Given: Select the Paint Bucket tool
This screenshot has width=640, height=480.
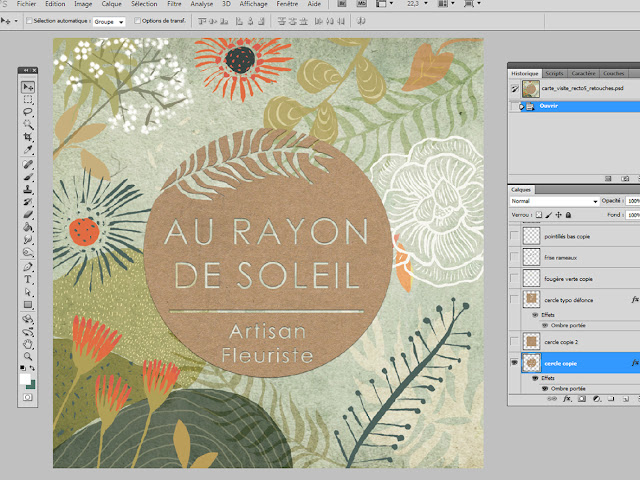Looking at the screenshot, I should pyautogui.click(x=28, y=227).
